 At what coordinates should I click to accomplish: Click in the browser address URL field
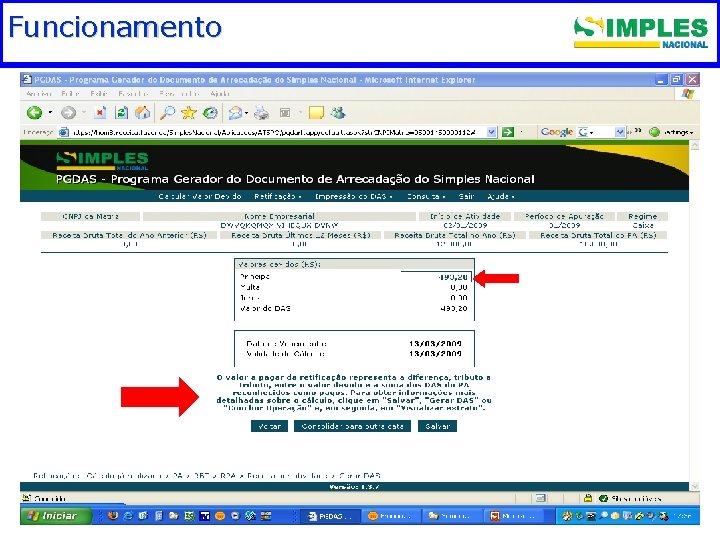click(x=274, y=132)
